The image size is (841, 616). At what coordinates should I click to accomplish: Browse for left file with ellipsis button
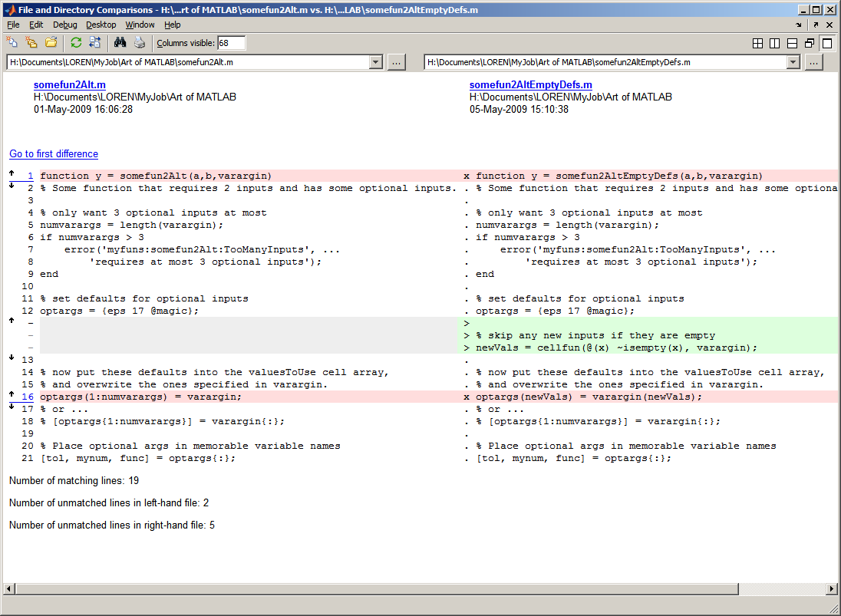point(396,63)
